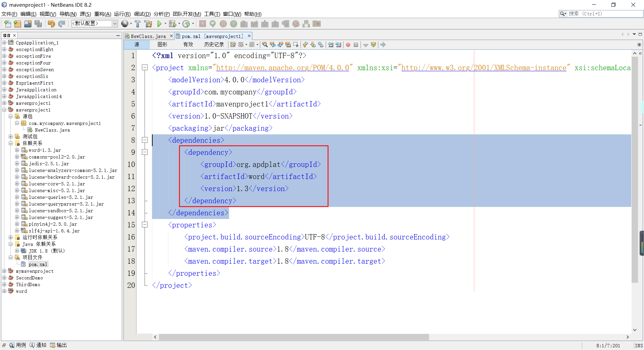The height and width of the screenshot is (350, 644).
Task: Open the 运行(R) menu
Action: point(122,14)
